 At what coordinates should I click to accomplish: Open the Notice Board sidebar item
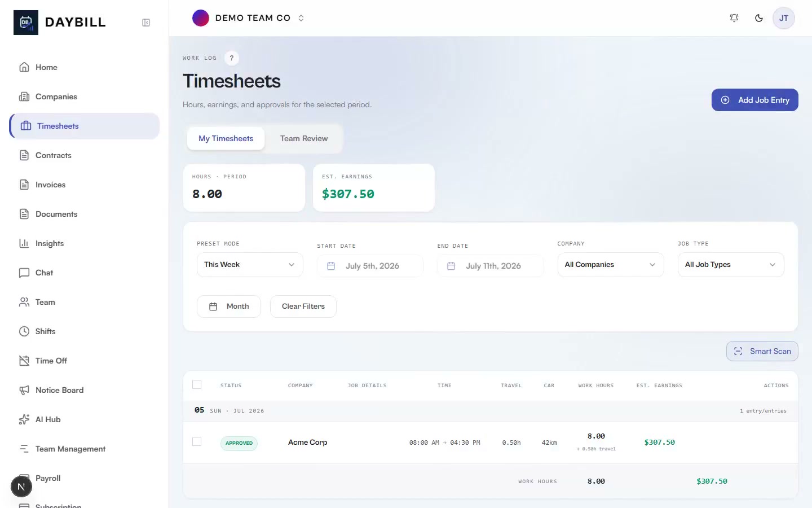click(85, 390)
